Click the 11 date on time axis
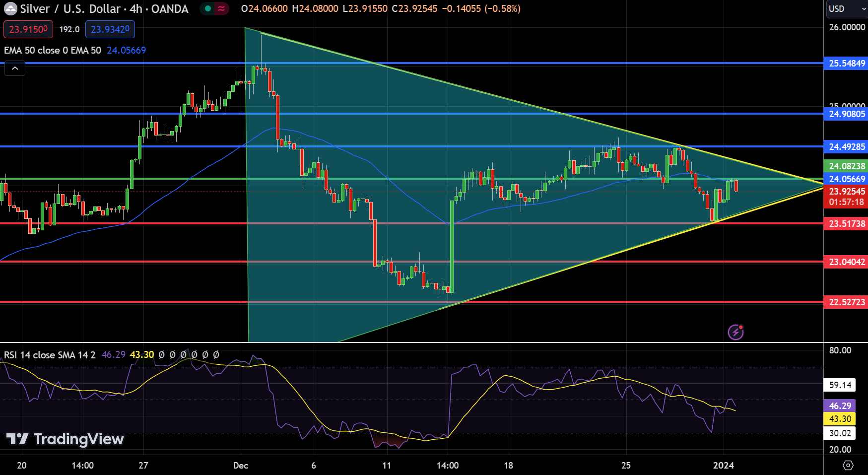This screenshot has width=868, height=475. 387,466
